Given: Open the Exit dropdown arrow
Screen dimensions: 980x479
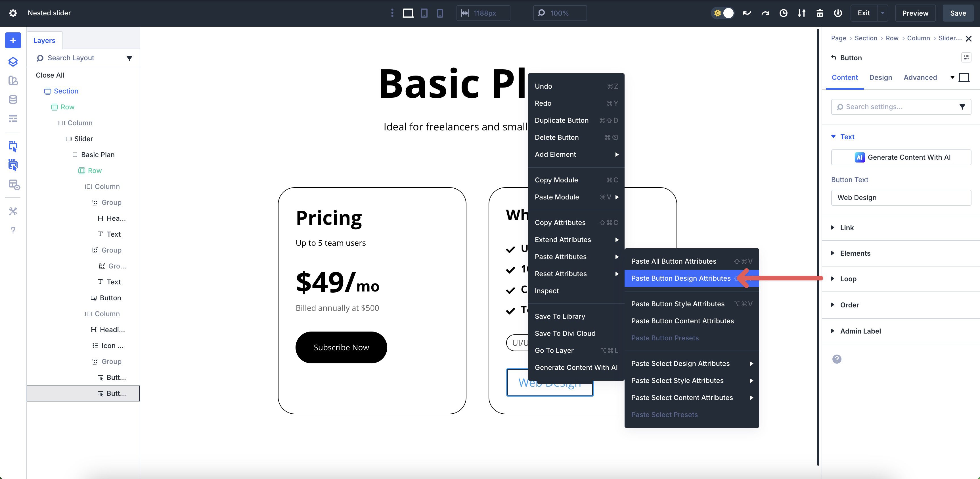Looking at the screenshot, I should tap(883, 13).
